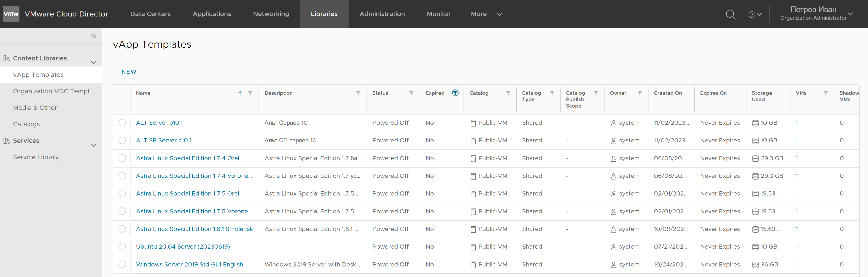Click owner icon in Astra 1.7.4 Orel row
The height and width of the screenshot is (277, 868).
(x=614, y=158)
